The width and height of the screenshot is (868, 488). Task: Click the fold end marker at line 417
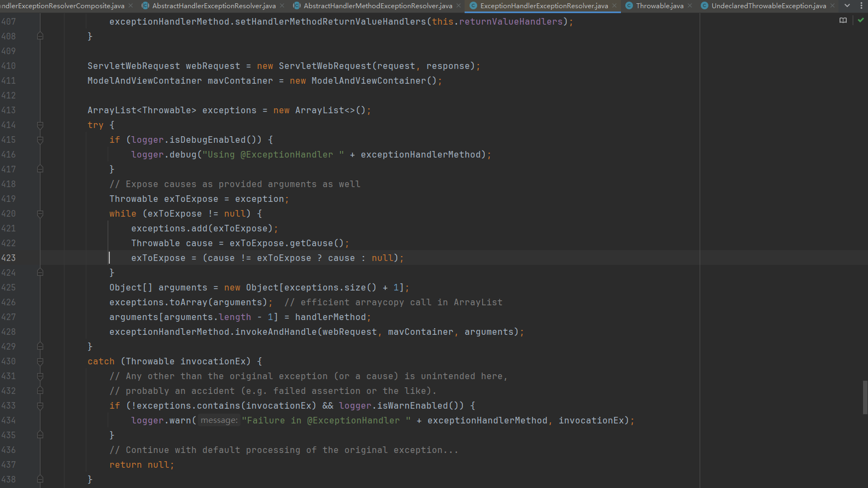click(40, 170)
